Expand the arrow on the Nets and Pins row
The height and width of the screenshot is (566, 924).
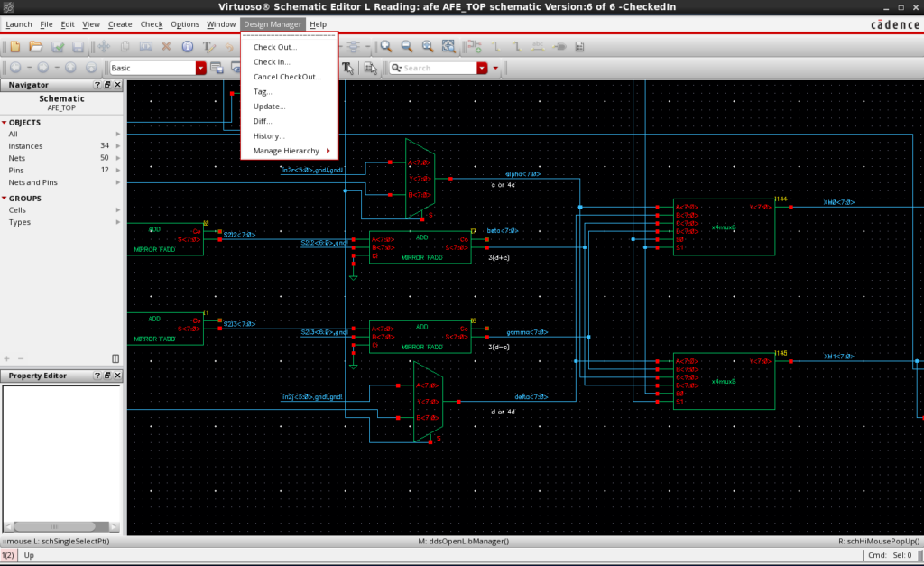tap(118, 182)
